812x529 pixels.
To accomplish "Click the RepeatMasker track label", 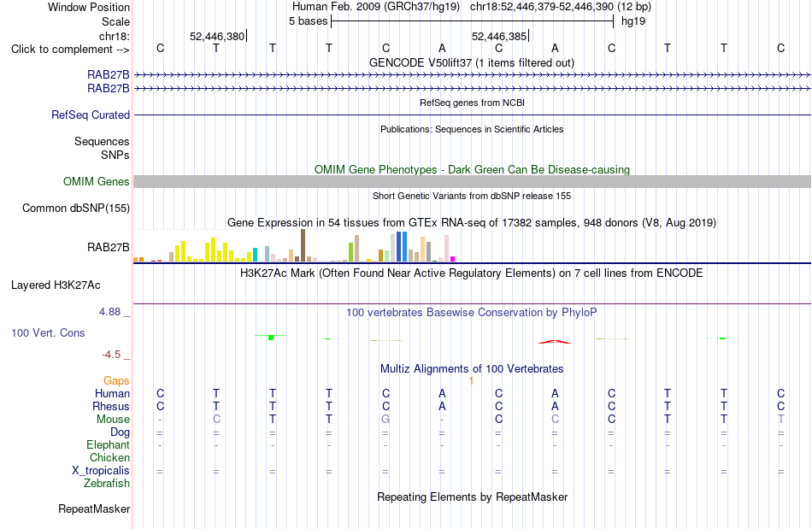I will click(94, 508).
